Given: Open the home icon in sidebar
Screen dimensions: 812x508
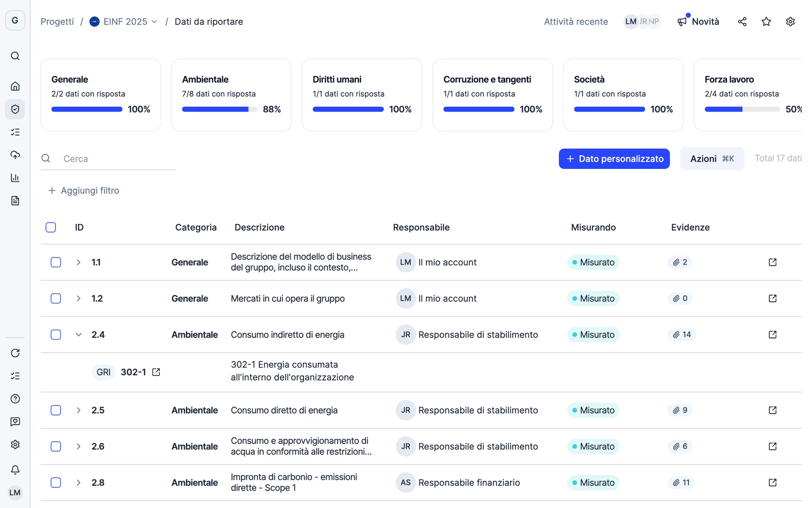Looking at the screenshot, I should point(15,86).
